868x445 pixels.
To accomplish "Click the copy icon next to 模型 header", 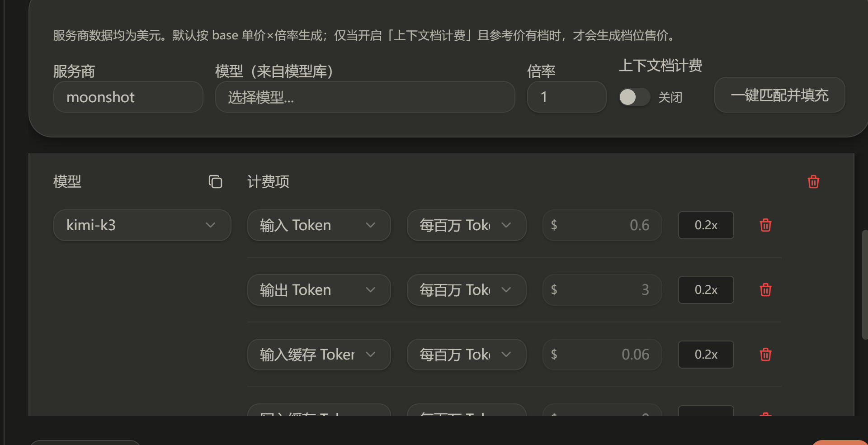I will (215, 181).
